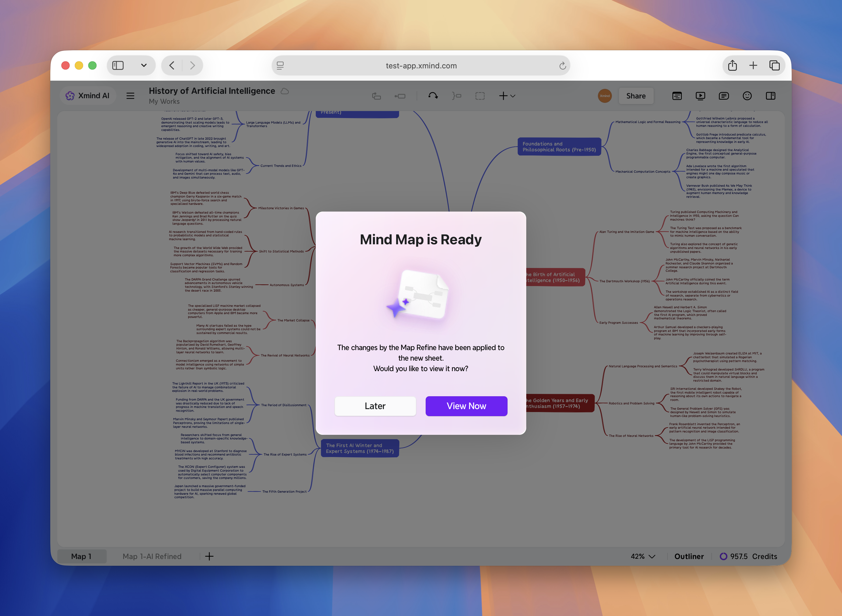
Task: Select The Period of Disillusionment subtopic
Action: (x=284, y=405)
